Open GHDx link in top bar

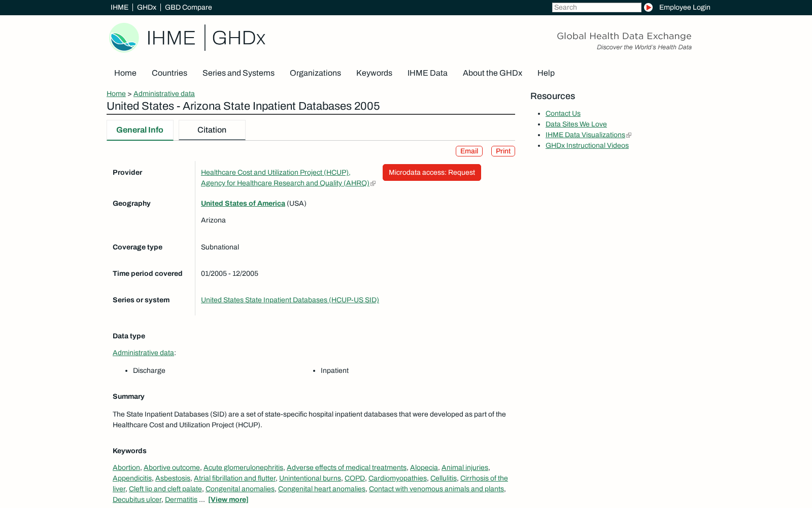[x=147, y=8]
